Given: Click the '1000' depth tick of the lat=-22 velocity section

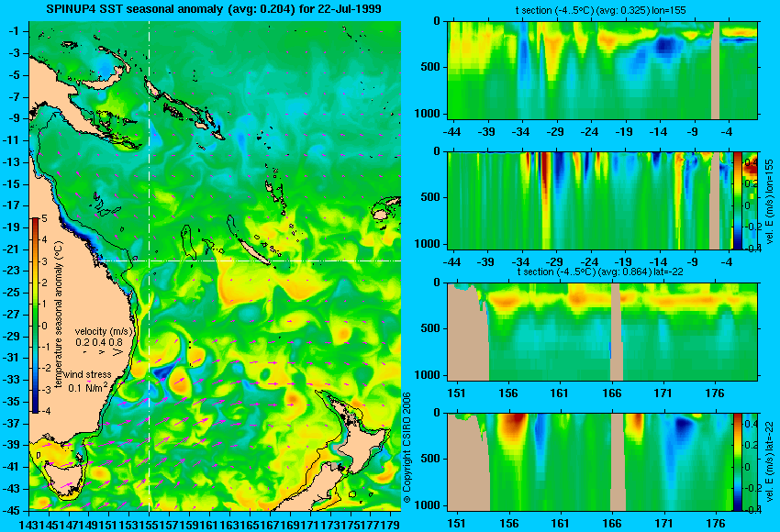Looking at the screenshot, I should point(428,505).
